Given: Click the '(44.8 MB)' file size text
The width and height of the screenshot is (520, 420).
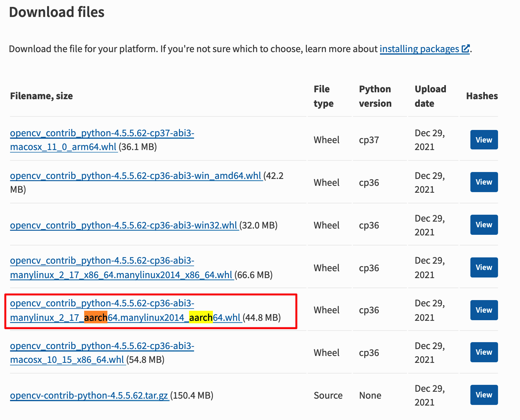Looking at the screenshot, I should click(x=262, y=318).
